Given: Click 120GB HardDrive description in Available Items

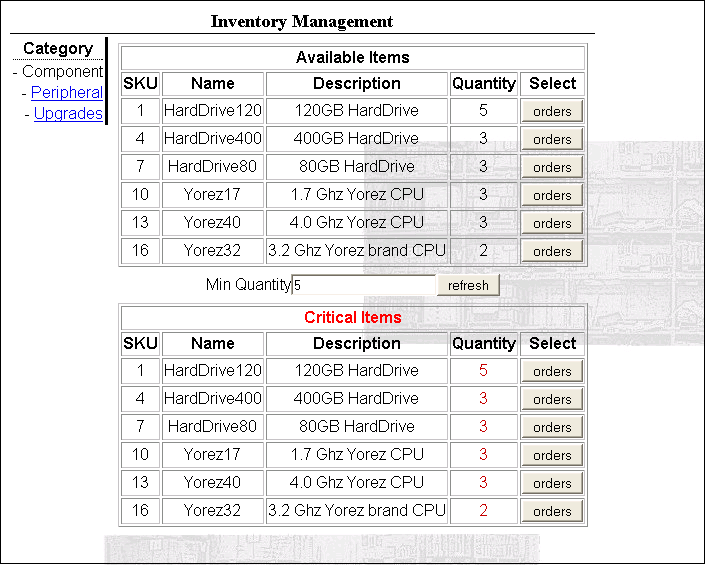Looking at the screenshot, I should 357,111.
